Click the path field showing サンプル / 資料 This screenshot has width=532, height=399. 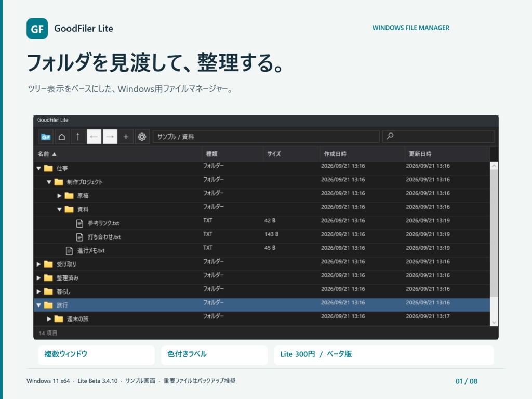[x=266, y=137]
